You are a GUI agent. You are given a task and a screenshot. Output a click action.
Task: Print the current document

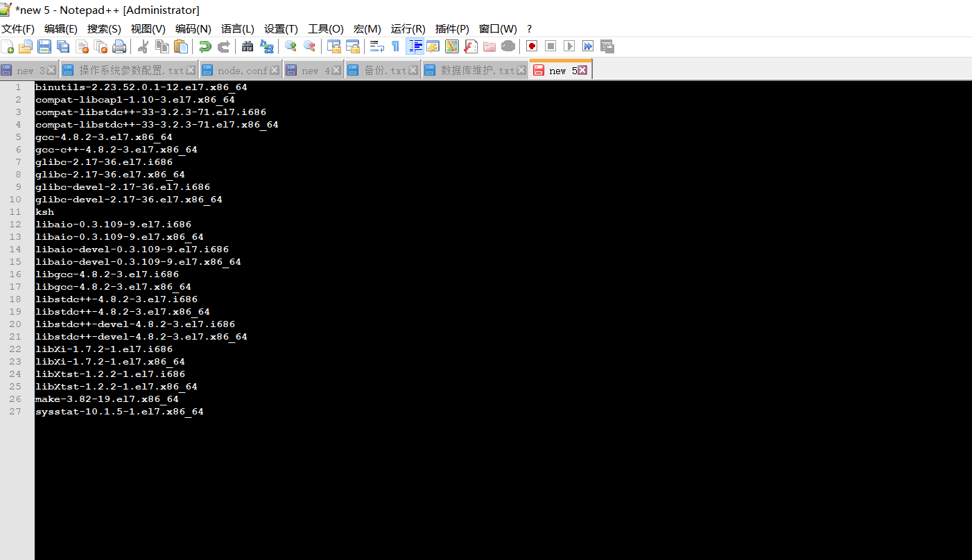119,46
